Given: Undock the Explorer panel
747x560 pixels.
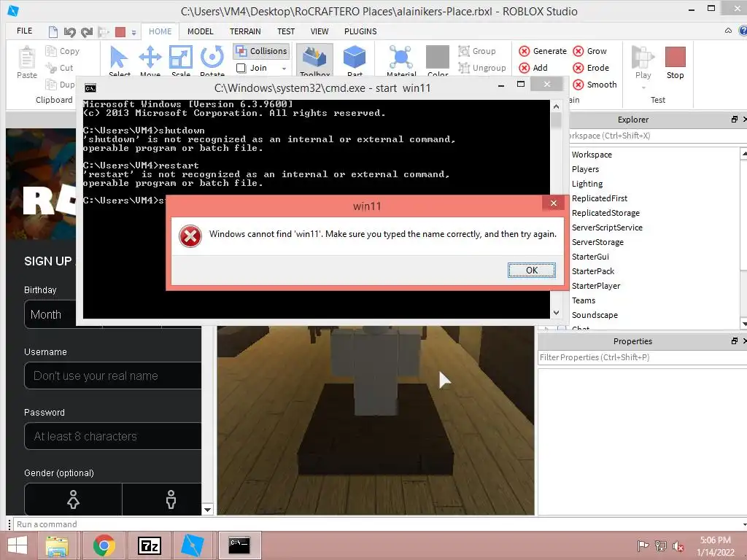Looking at the screenshot, I should [734, 120].
